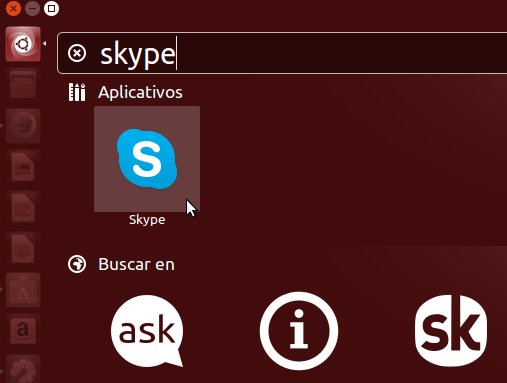Minimize the Dash window button
The height and width of the screenshot is (383, 507).
[32, 8]
